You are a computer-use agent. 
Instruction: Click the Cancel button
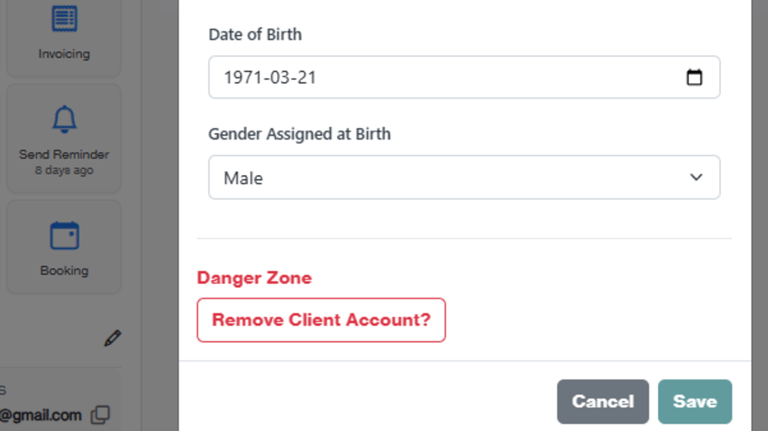[x=602, y=401]
